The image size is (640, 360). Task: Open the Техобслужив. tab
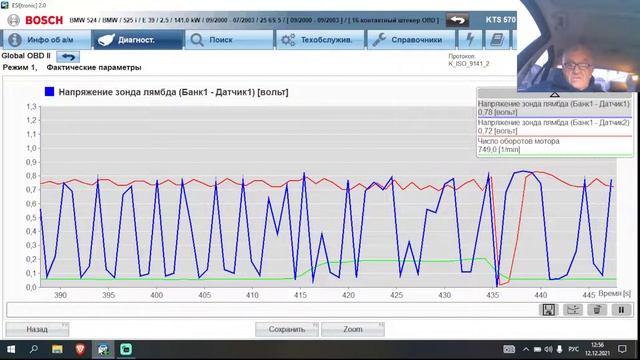coord(320,40)
